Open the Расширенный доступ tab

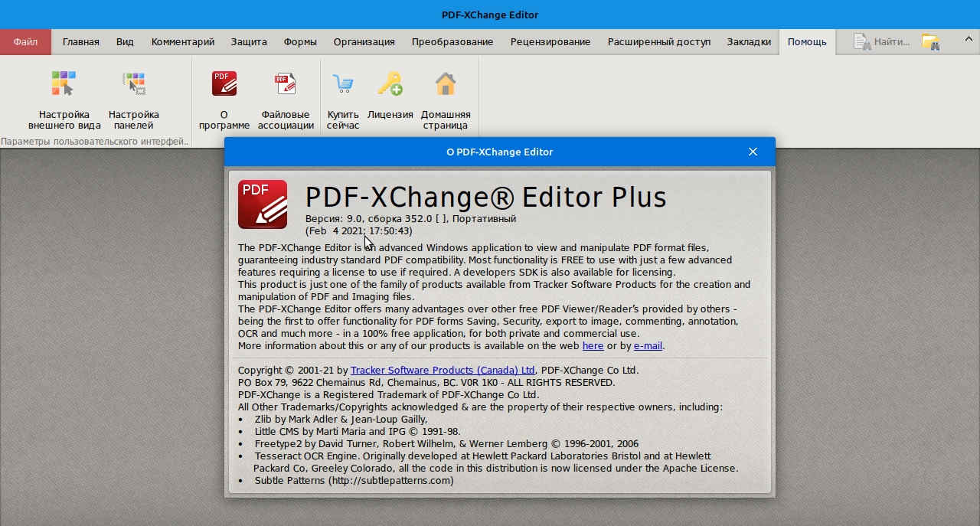[659, 42]
